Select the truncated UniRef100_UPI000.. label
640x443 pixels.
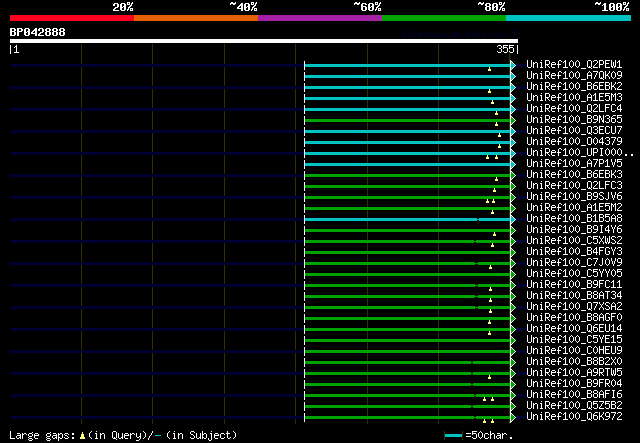click(580, 153)
